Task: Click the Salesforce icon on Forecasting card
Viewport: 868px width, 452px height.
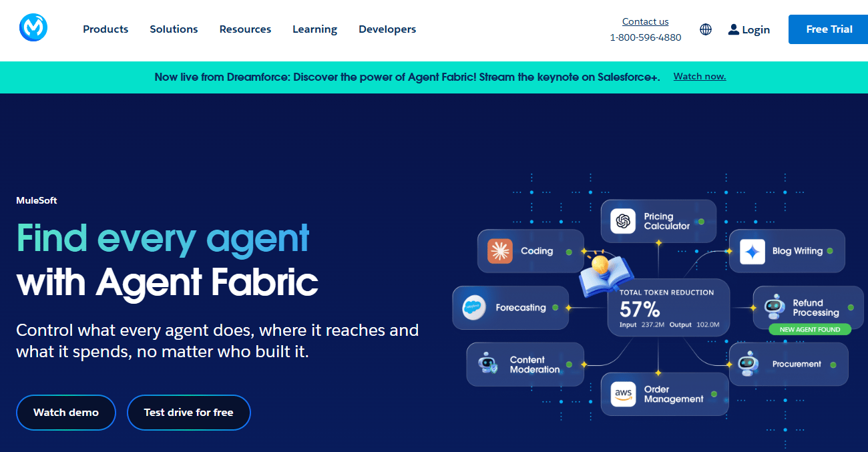Action: click(x=473, y=308)
